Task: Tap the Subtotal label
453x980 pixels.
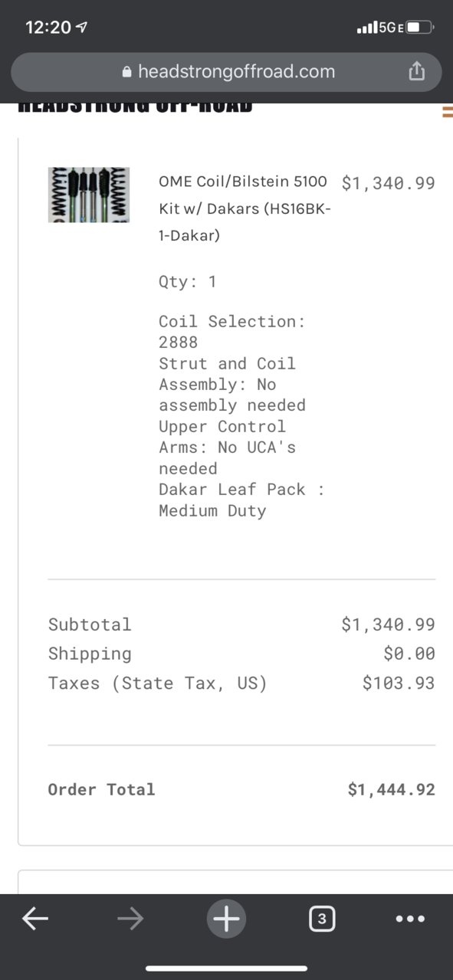Action: pyautogui.click(x=90, y=624)
